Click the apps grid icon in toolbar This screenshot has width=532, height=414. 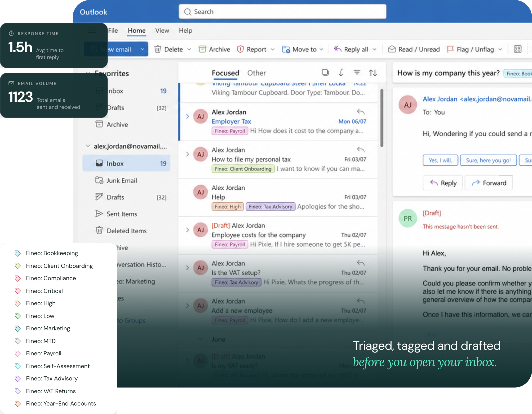click(517, 49)
